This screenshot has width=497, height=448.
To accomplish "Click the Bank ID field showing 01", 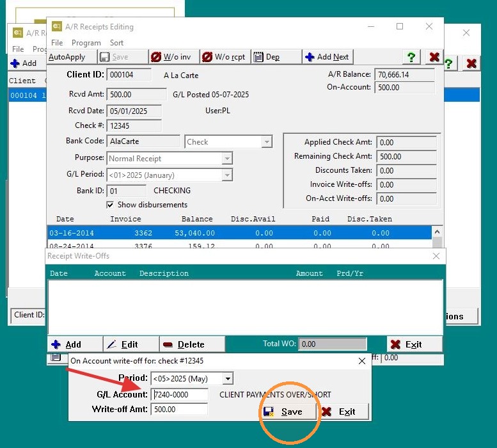I will pos(127,191).
